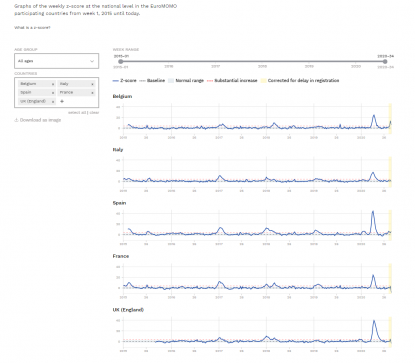Open the All ages age group dropdown

[56, 61]
